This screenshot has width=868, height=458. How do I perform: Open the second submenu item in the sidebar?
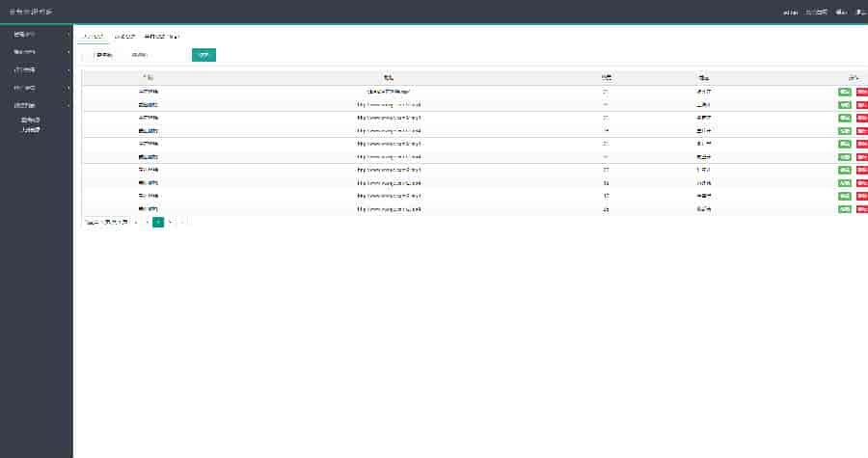pos(30,128)
